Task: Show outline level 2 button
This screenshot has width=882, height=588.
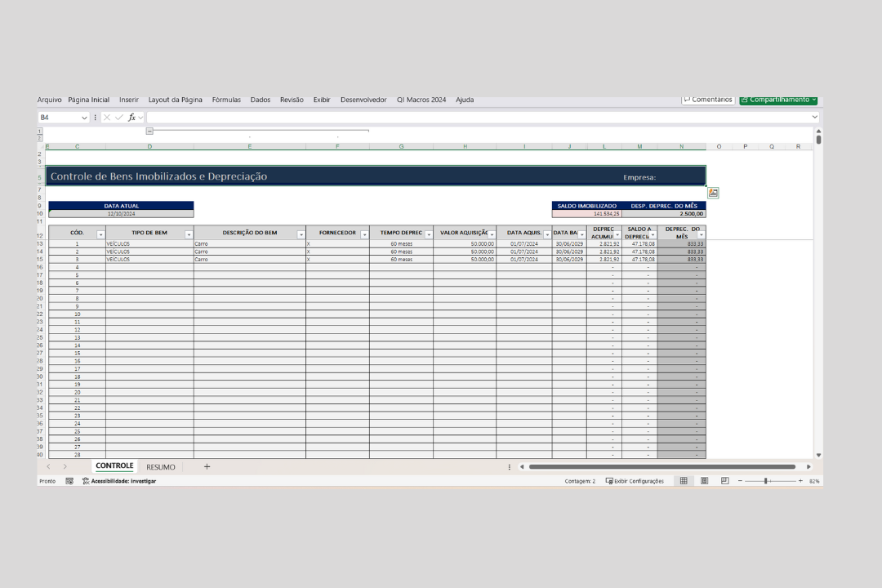Action: click(39, 139)
